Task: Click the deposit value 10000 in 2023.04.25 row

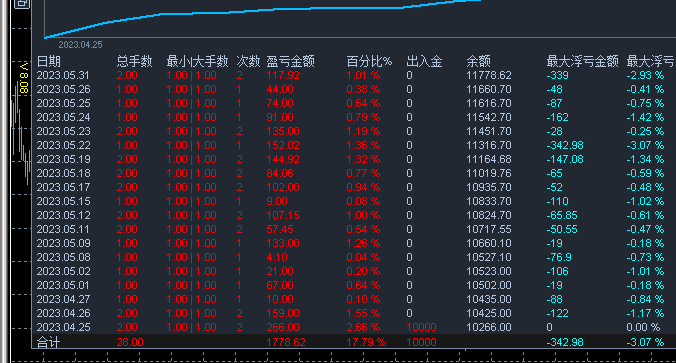Action: [421, 327]
